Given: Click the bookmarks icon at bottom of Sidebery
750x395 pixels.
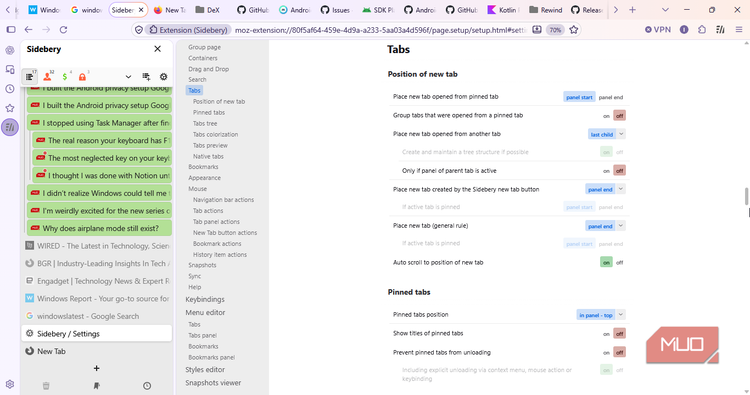Looking at the screenshot, I should [x=97, y=385].
